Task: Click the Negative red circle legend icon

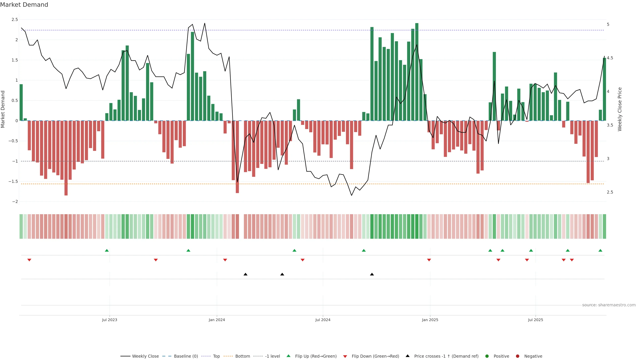Action: 518,356
